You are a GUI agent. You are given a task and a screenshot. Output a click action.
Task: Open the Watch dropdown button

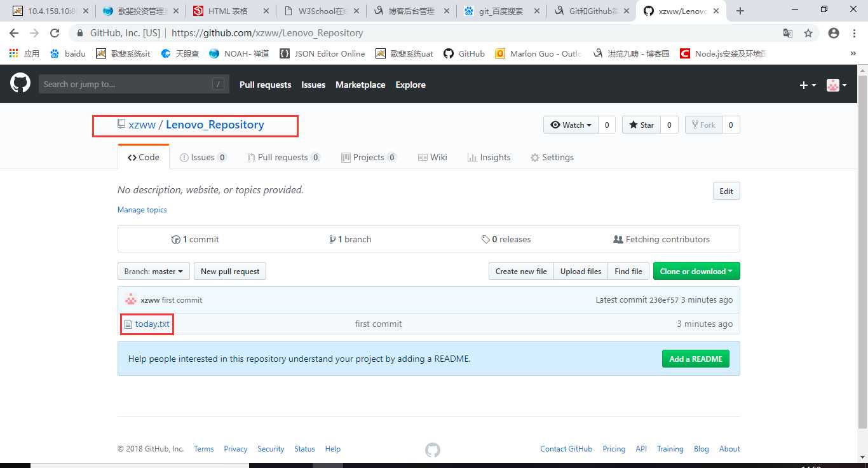(571, 125)
